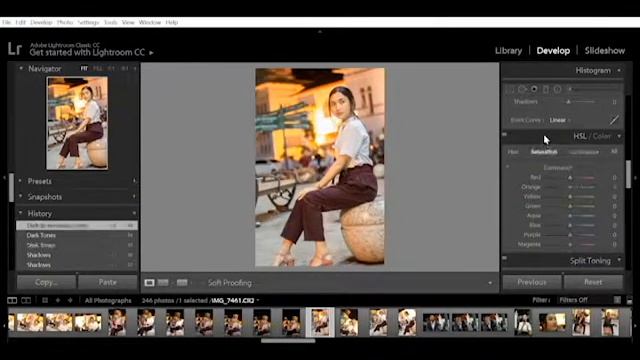Select the All tab in HSL
This screenshot has width=640, height=360.
(614, 151)
